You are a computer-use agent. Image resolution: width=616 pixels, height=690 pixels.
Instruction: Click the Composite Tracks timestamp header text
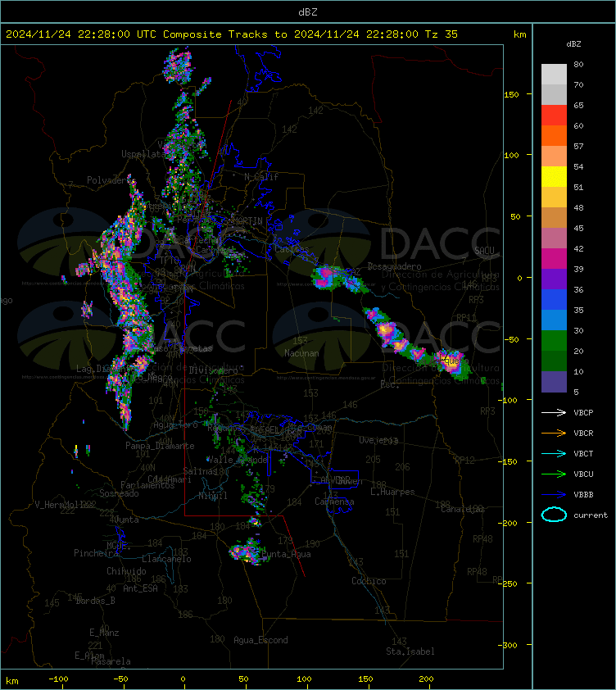coord(232,34)
